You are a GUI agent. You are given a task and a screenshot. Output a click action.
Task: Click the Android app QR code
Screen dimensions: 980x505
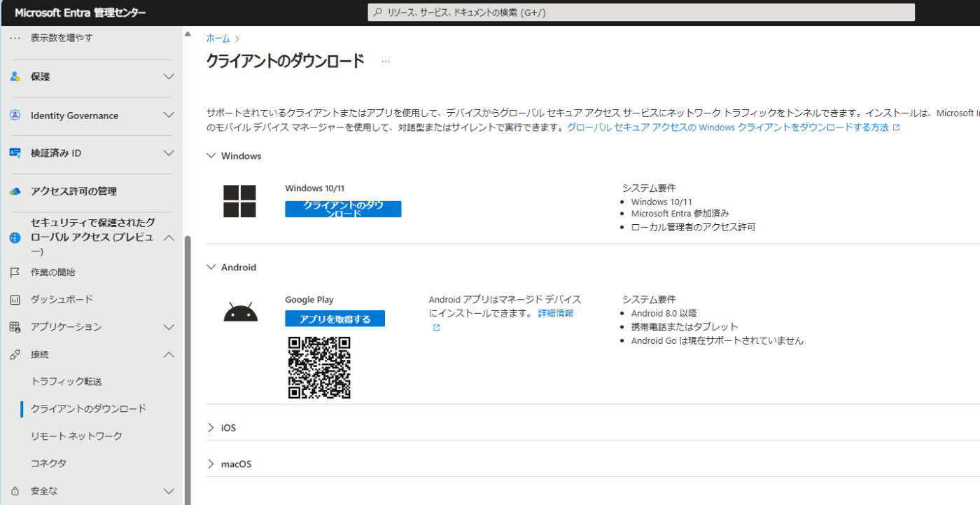tap(319, 368)
